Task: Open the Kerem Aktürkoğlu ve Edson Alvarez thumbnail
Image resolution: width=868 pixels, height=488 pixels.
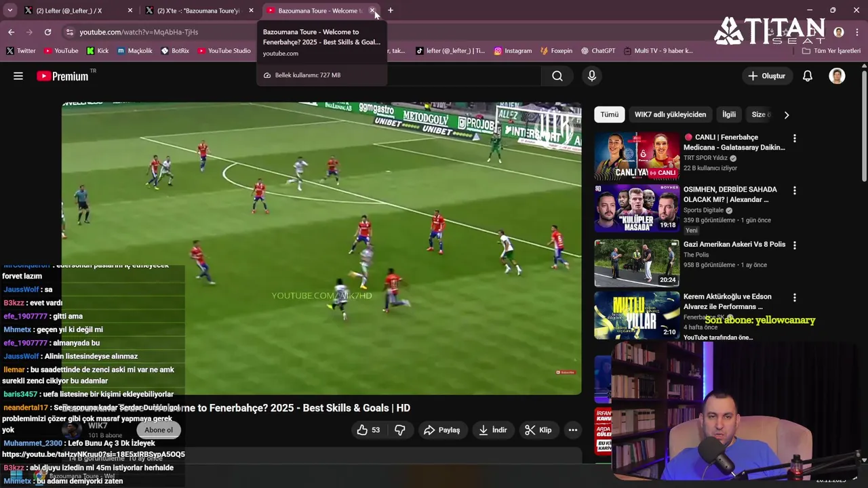Action: [x=637, y=315]
